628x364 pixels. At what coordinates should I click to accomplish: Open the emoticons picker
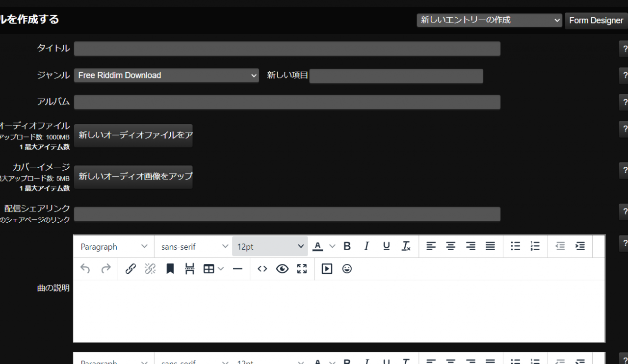[347, 269]
